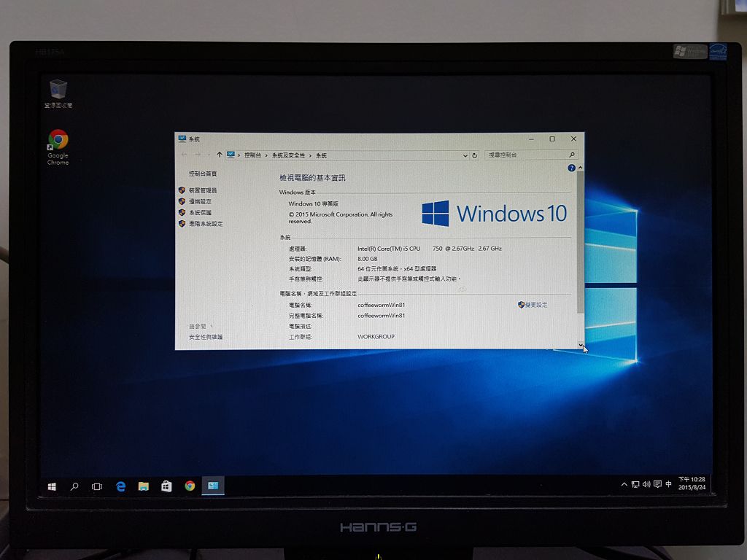This screenshot has width=747, height=560.
Task: Click scrollbar down arrow in System window
Action: tap(580, 345)
